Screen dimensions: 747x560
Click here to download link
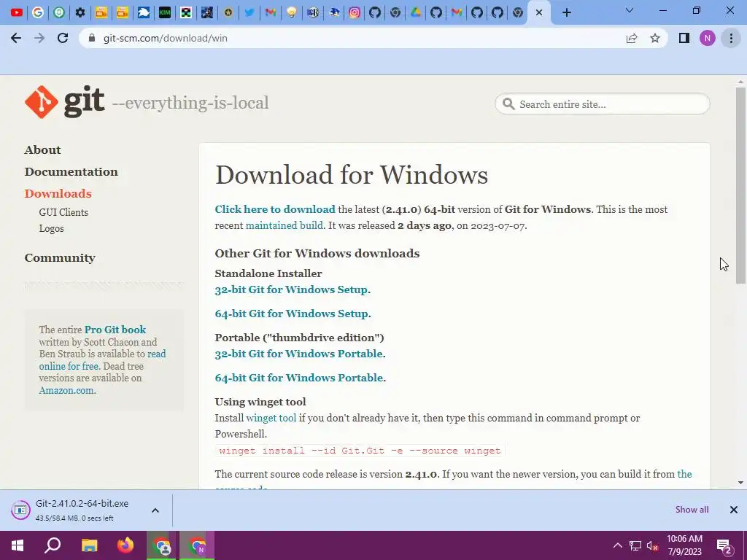tap(275, 209)
